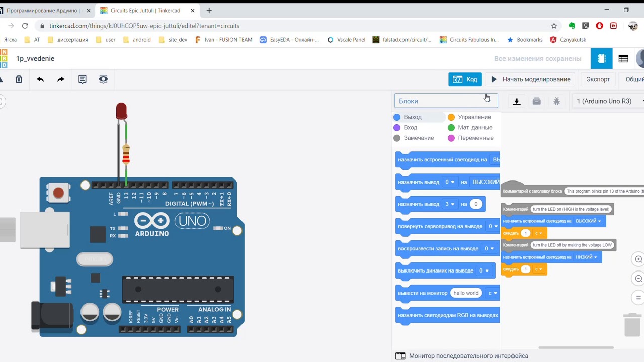
Task: Switch to circuit view icon
Action: point(601,59)
